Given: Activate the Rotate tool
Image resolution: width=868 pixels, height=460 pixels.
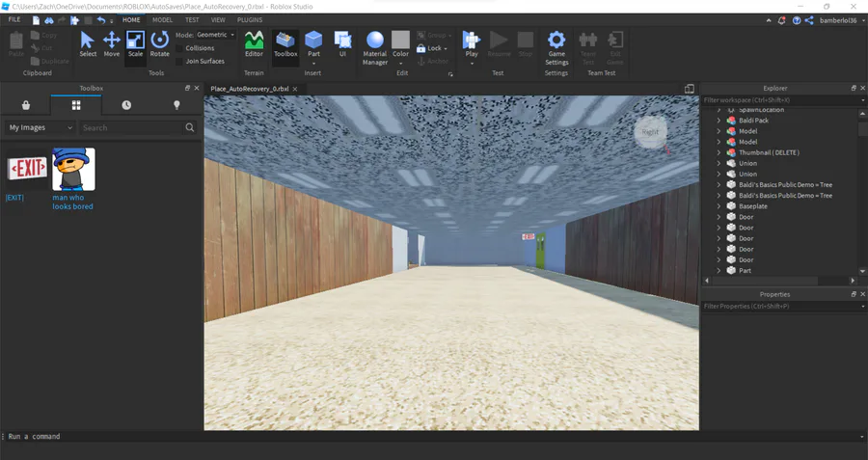Looking at the screenshot, I should coord(159,43).
